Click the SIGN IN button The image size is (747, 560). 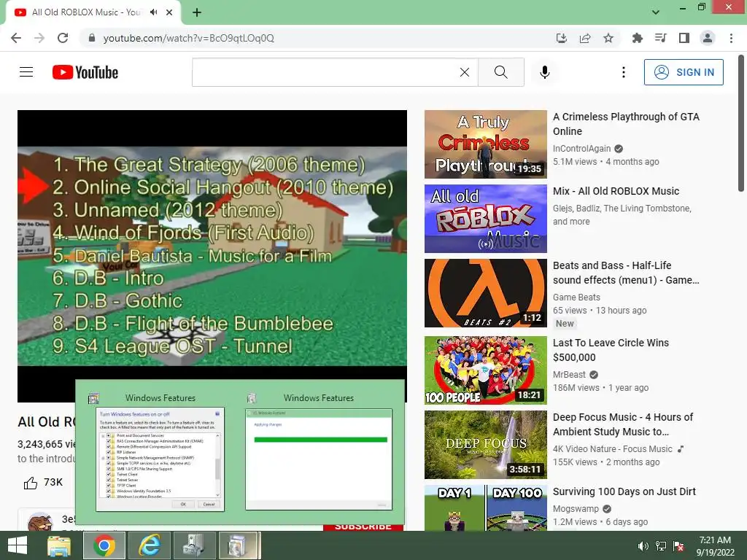(684, 72)
